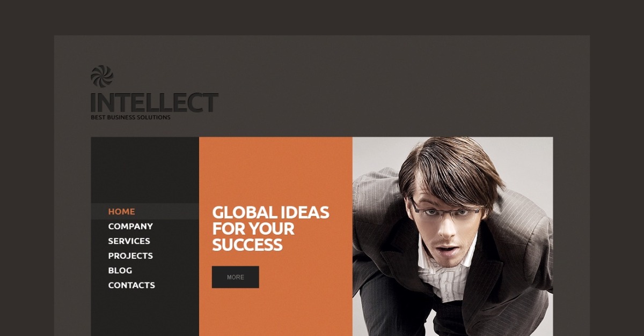Click the MORE button
Image resolution: width=644 pixels, height=336 pixels.
click(236, 277)
